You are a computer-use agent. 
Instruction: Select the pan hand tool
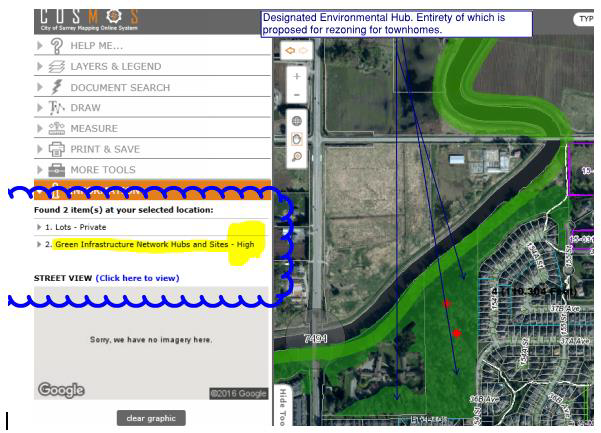pos(297,139)
